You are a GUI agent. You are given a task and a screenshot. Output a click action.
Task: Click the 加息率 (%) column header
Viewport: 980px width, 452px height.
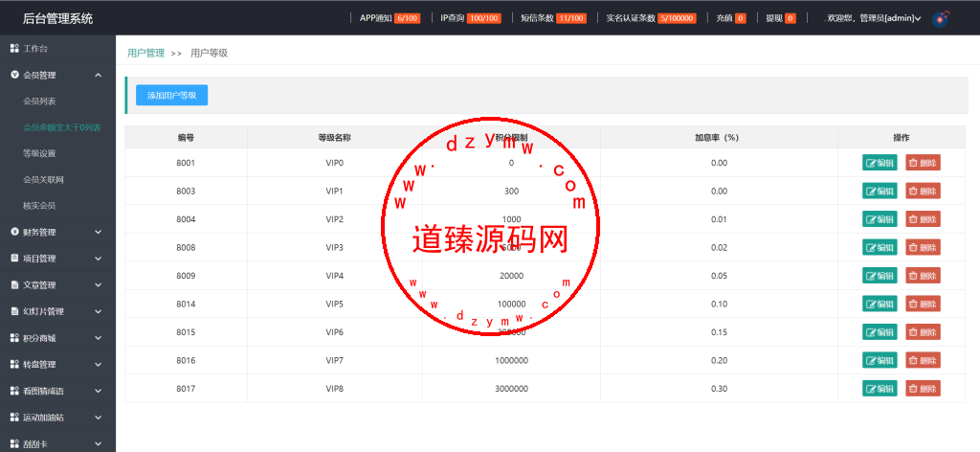719,138
